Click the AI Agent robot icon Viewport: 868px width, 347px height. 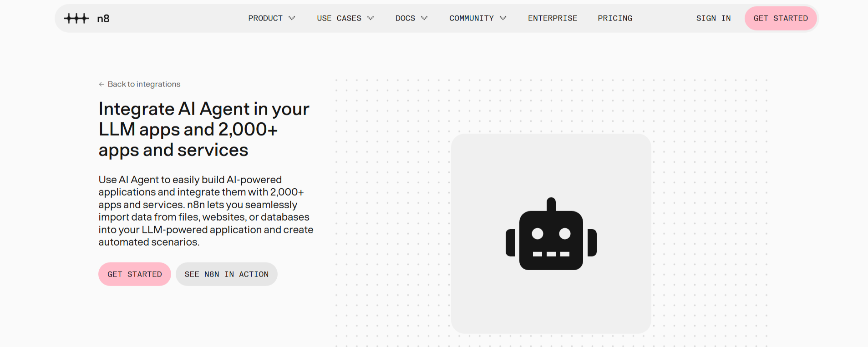pyautogui.click(x=551, y=234)
